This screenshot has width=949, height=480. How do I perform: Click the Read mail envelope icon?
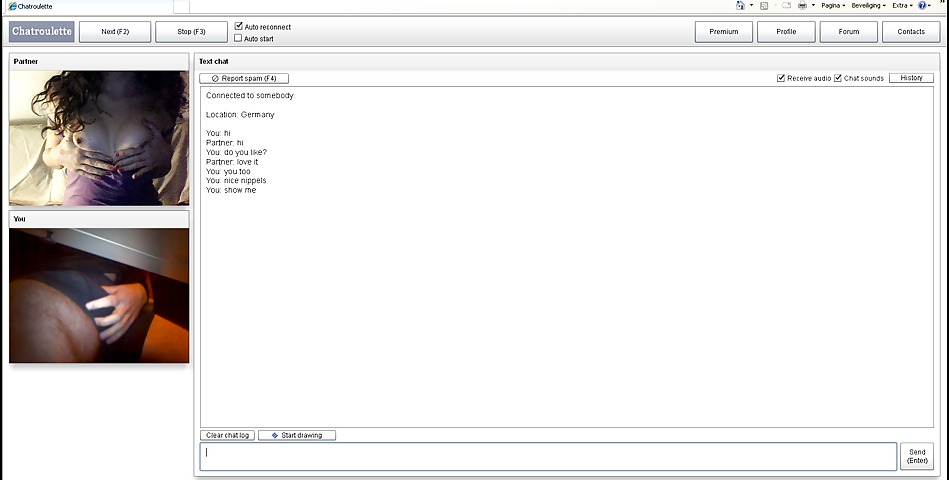coord(786,5)
